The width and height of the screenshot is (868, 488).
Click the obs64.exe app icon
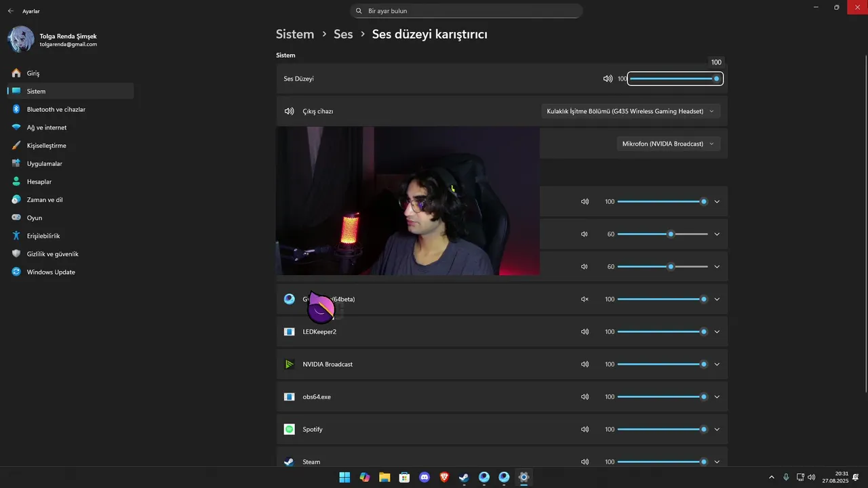[290, 396]
